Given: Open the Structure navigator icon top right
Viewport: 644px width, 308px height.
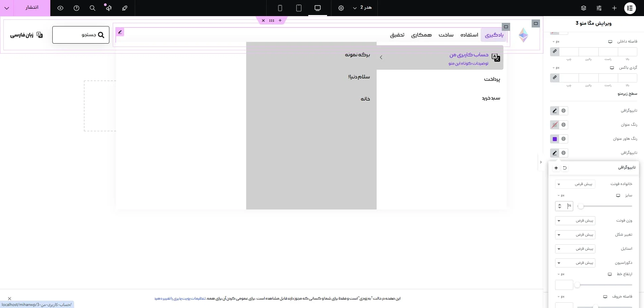Looking at the screenshot, I should [x=584, y=8].
